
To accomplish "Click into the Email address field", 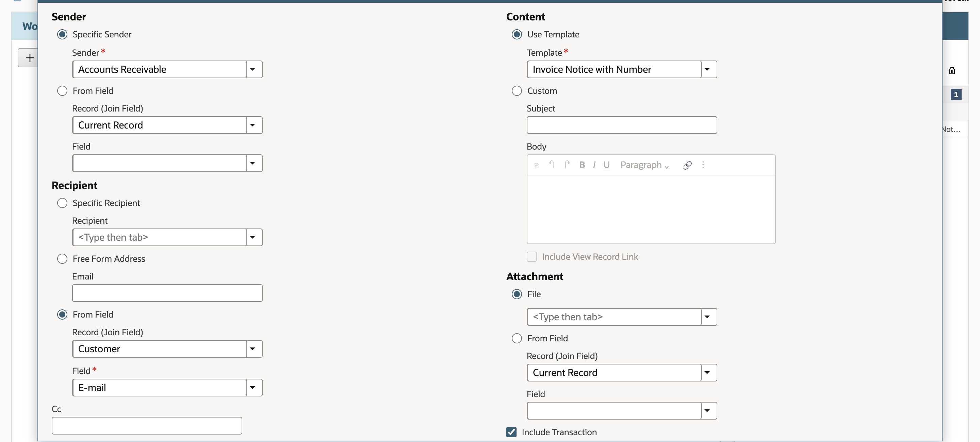I will pyautogui.click(x=167, y=293).
